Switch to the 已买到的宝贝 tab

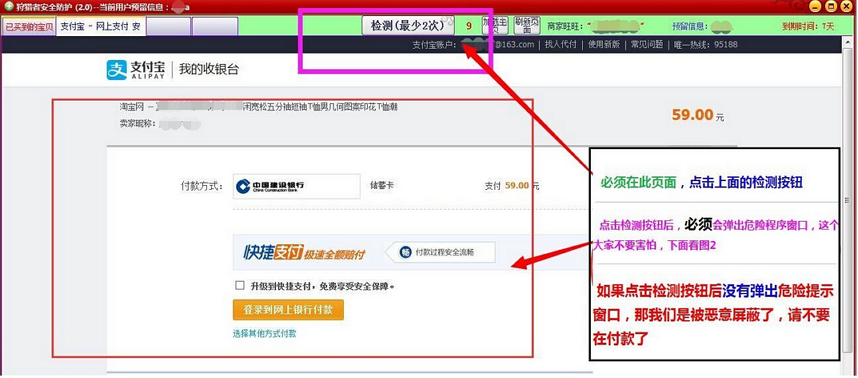(30, 26)
